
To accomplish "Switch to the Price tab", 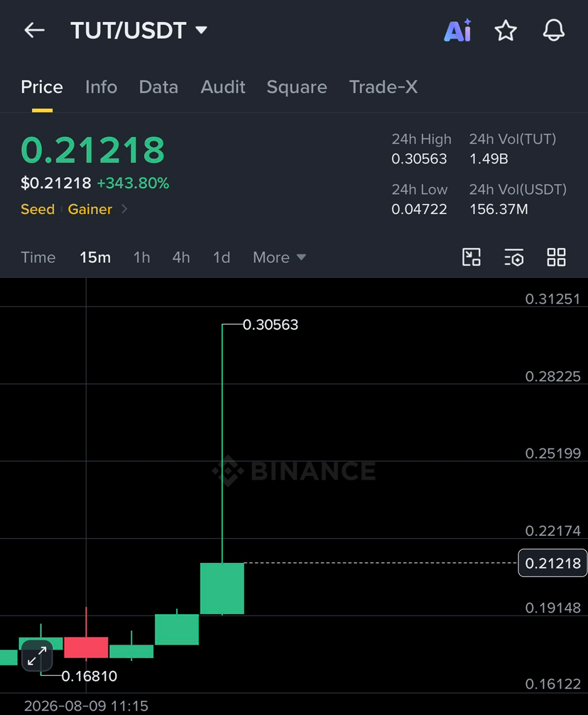I will point(42,87).
